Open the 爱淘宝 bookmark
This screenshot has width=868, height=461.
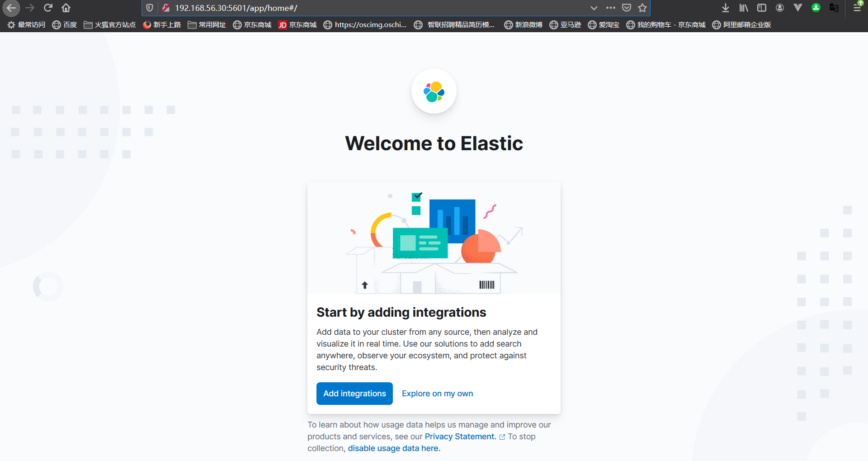(604, 25)
